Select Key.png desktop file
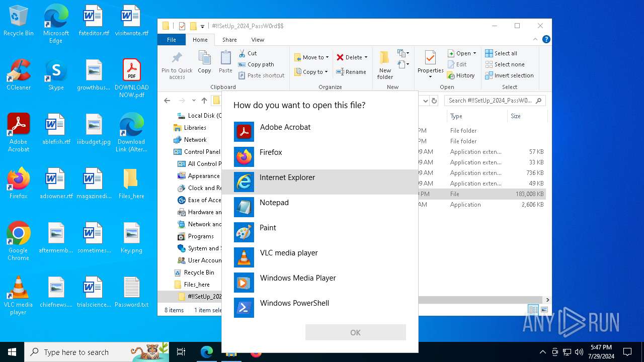The image size is (644, 362). 131,238
